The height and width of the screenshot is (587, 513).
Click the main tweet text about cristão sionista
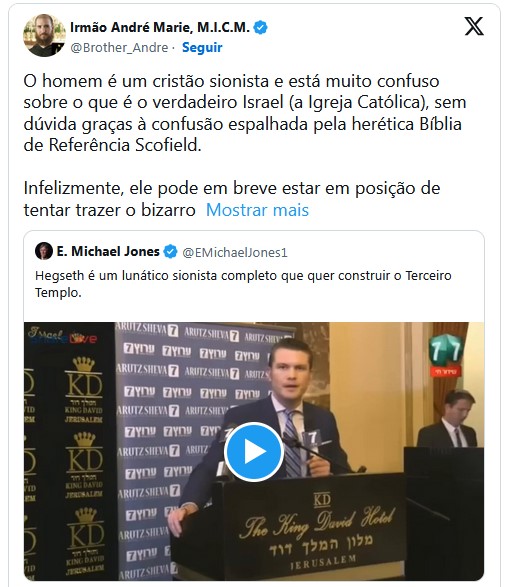tap(245, 113)
